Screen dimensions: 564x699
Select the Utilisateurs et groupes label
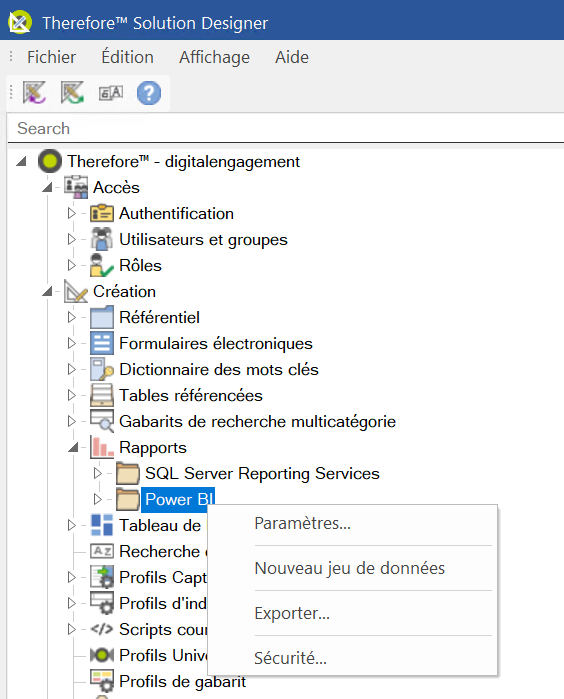pyautogui.click(x=203, y=239)
